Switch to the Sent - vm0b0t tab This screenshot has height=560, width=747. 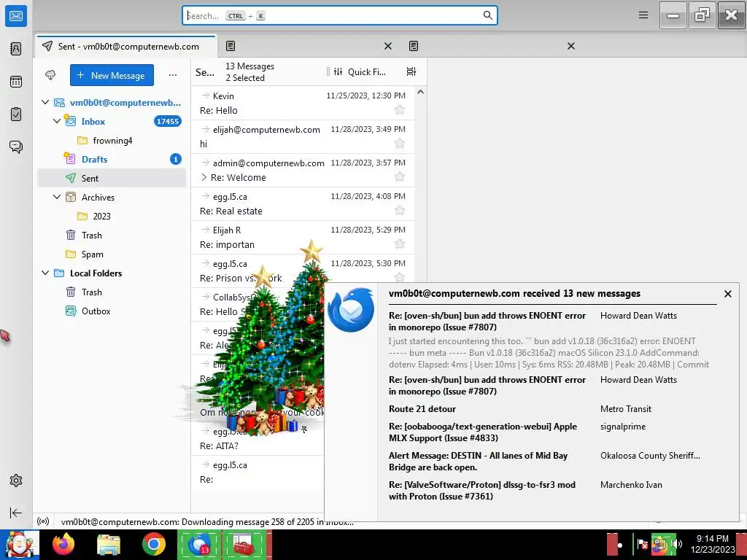pos(126,46)
